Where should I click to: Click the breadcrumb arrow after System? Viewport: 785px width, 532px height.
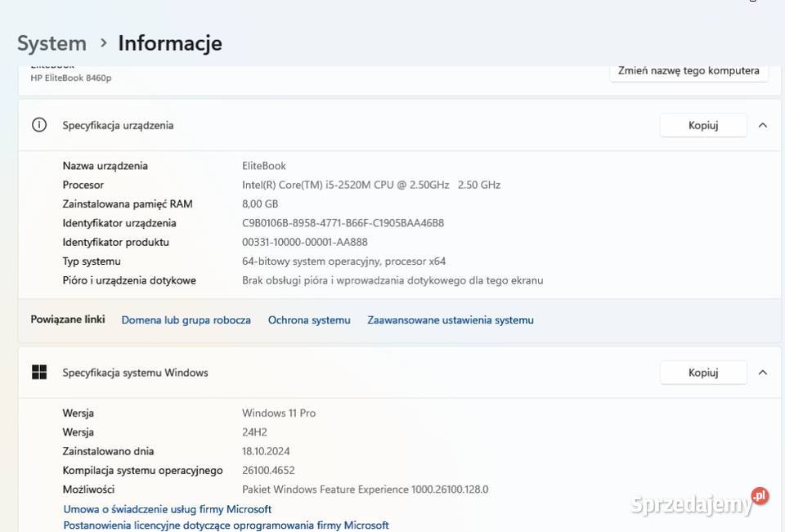103,42
